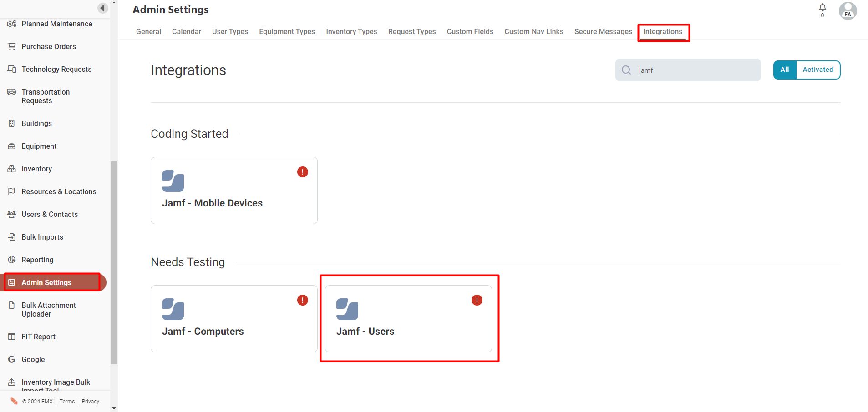The width and height of the screenshot is (868, 412).
Task: Click alert icon on Jamf - Users card
Action: [477, 300]
